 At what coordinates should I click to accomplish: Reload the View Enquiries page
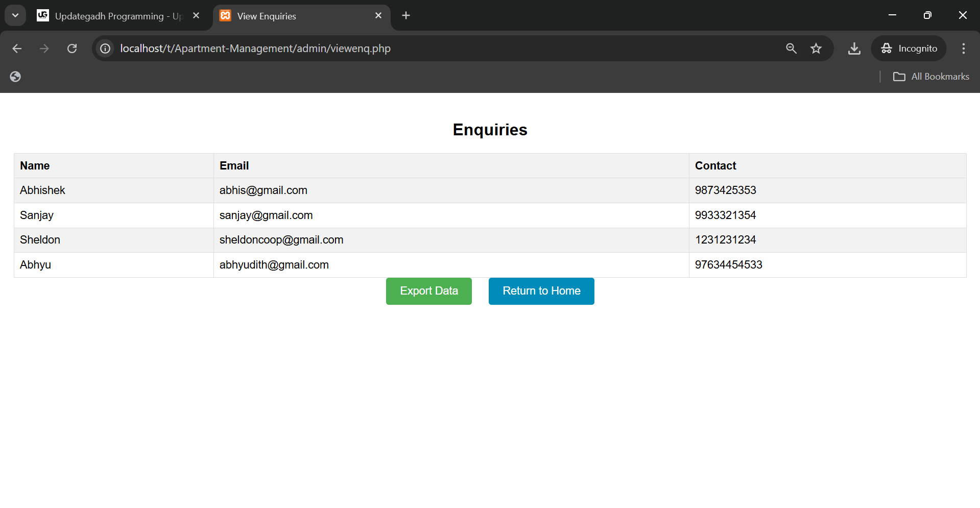tap(72, 49)
